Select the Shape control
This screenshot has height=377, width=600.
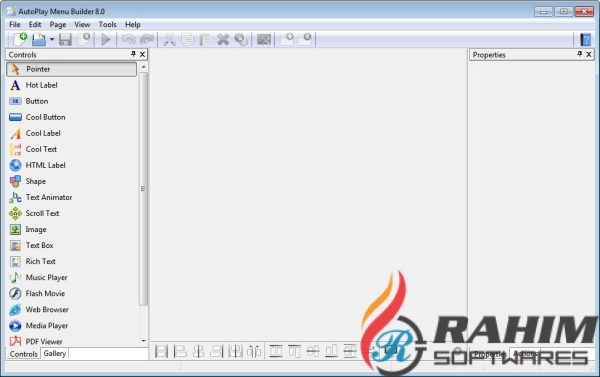71,181
